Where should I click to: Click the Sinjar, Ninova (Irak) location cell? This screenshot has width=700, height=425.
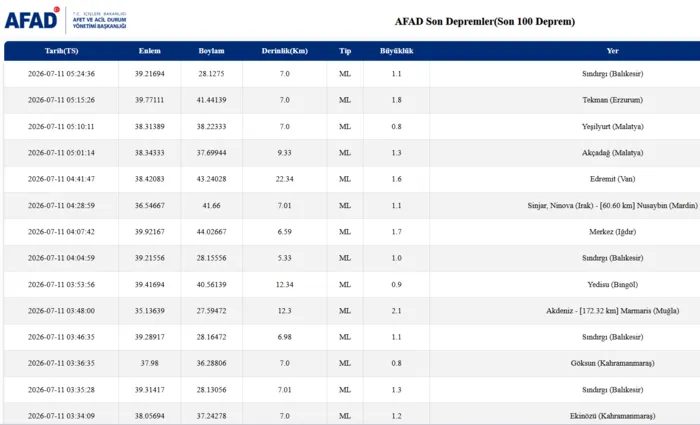point(612,205)
